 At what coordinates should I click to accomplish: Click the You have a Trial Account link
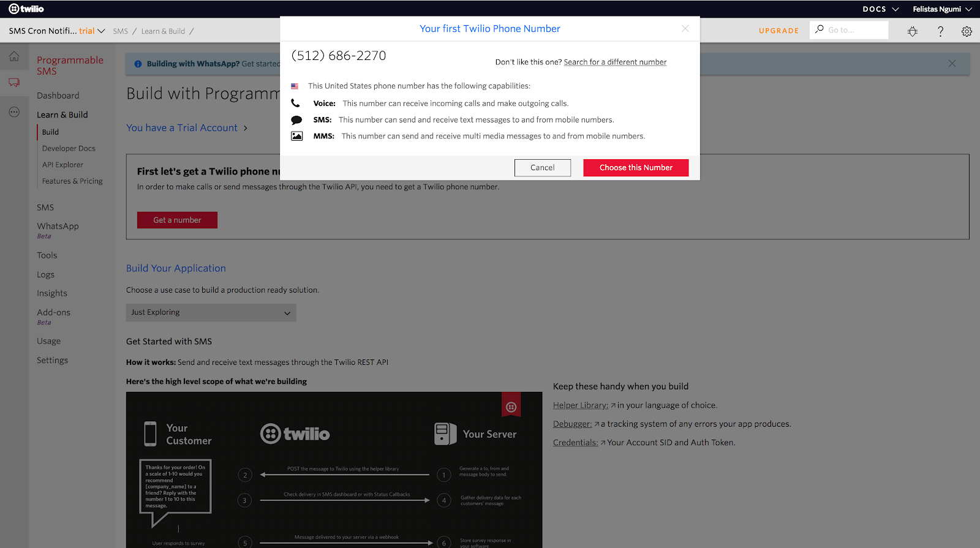click(x=182, y=128)
